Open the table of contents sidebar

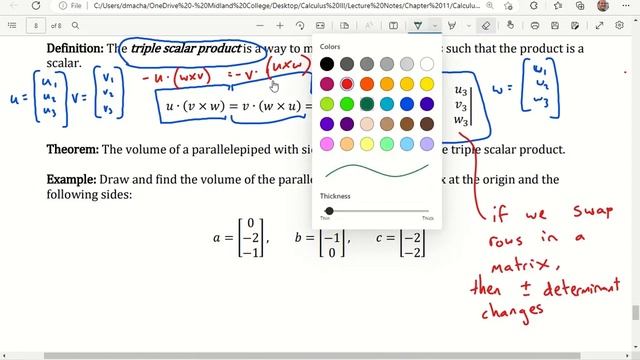click(x=12, y=25)
